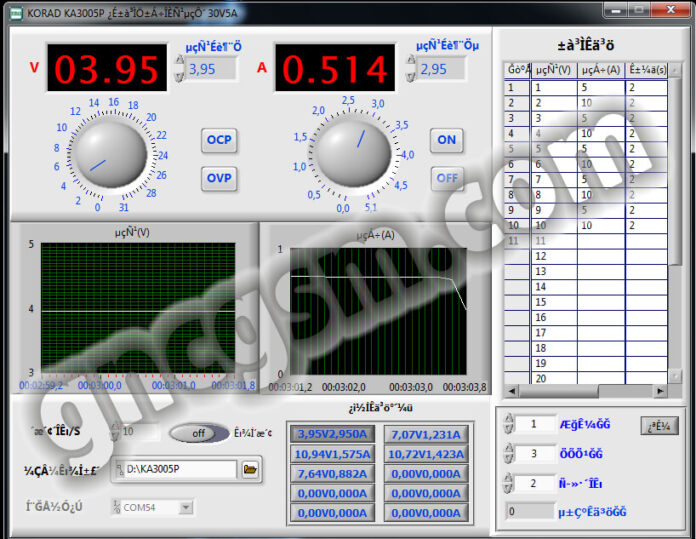Toggle the OCP over-current protection button
Image resolution: width=696 pixels, height=539 pixels.
(219, 140)
